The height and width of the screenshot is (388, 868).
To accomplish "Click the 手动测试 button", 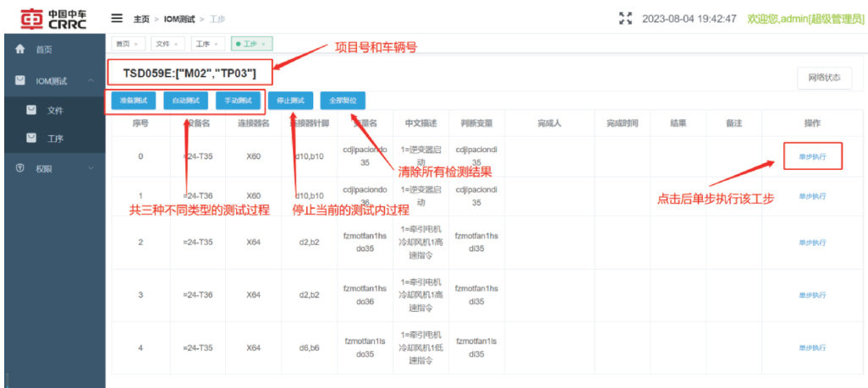I will 237,101.
